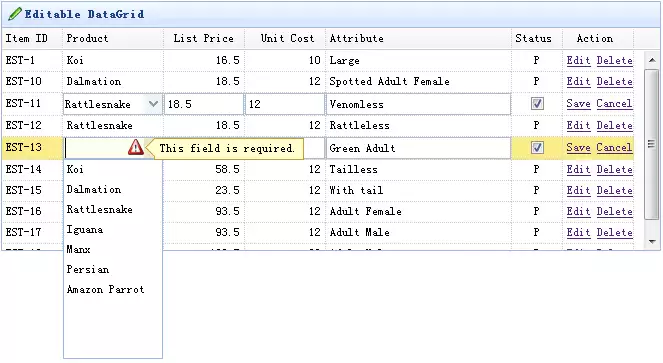
Task: Click the With tail attribute cell
Action: point(418,190)
